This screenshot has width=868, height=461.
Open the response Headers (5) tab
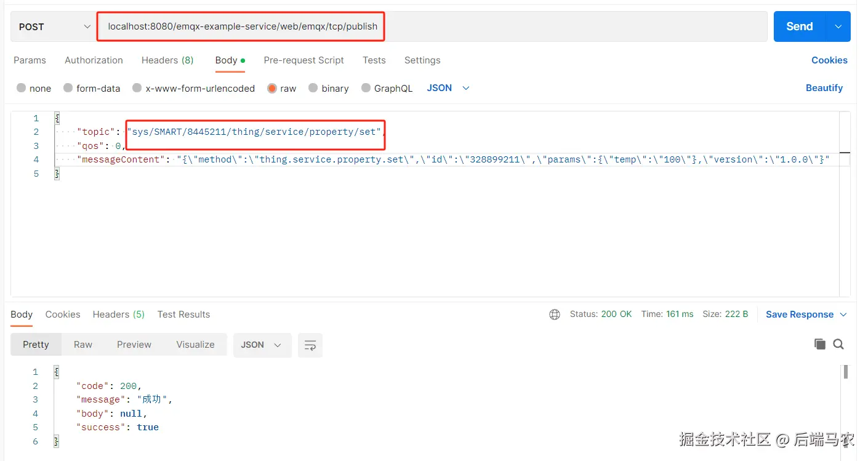[119, 315]
